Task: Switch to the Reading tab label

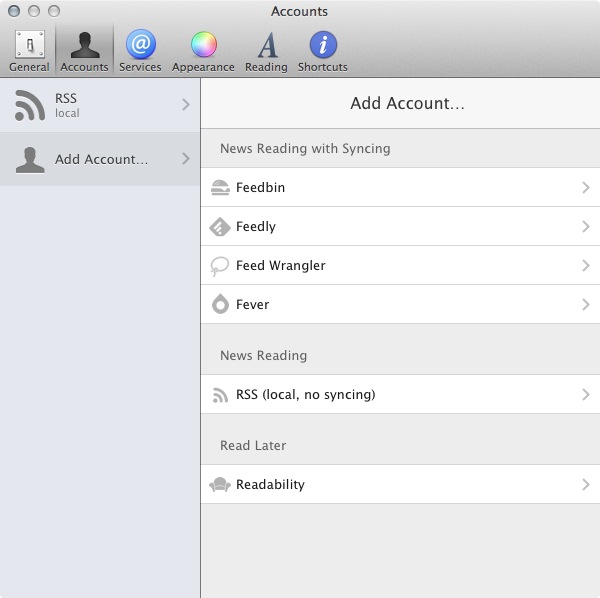Action: click(x=266, y=67)
